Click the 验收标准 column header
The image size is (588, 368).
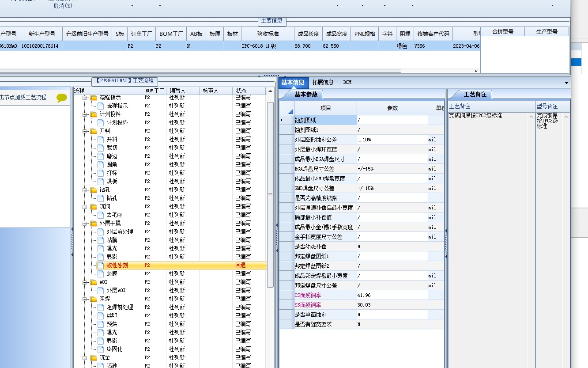[x=268, y=34]
